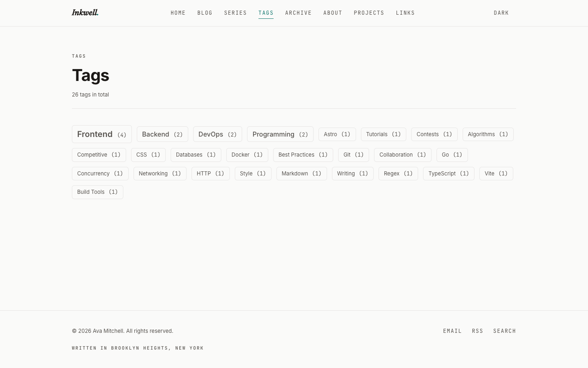The image size is (588, 368).
Task: View the Competitive tag
Action: [99, 155]
